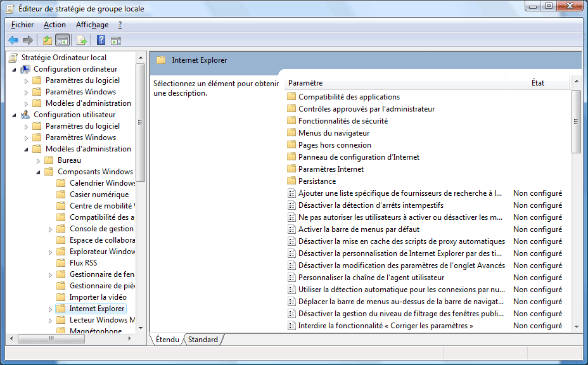Screen dimensions: 588x365
Task: Click the folder icon in the Internet Explorer header band
Action: 161,60
